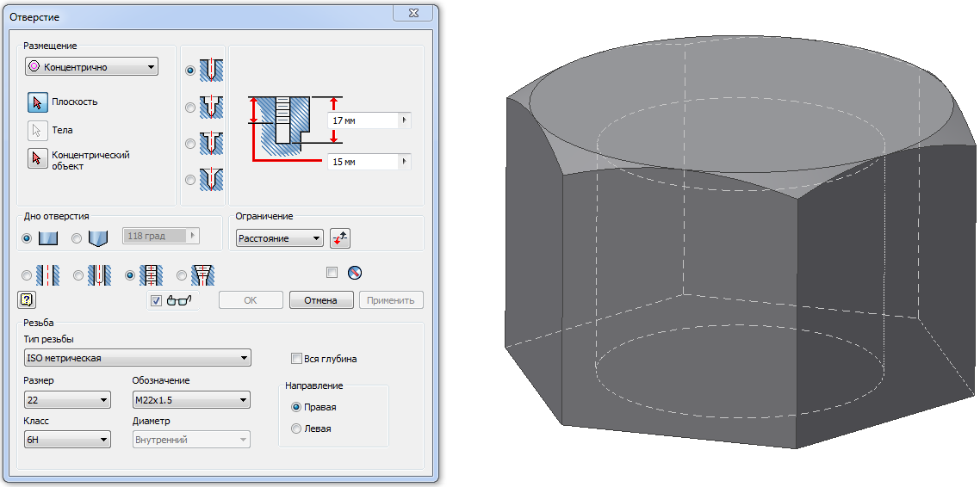980x487 pixels.
Task: Open the Обозначение M22x1.5 dropdown
Action: [190, 400]
